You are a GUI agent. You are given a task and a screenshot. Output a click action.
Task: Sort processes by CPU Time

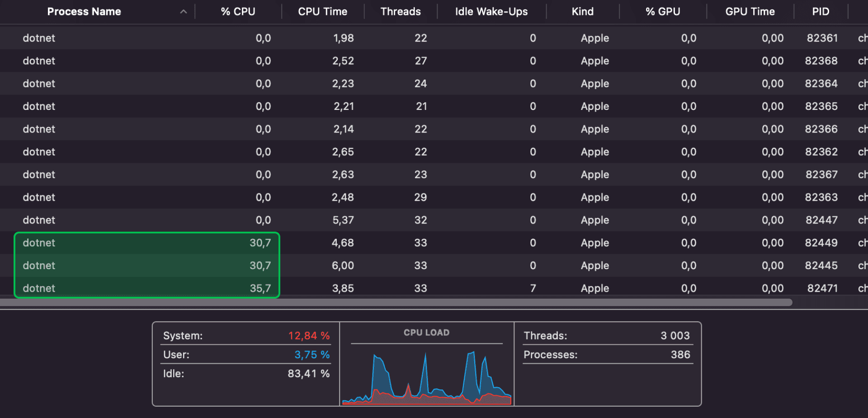point(323,11)
